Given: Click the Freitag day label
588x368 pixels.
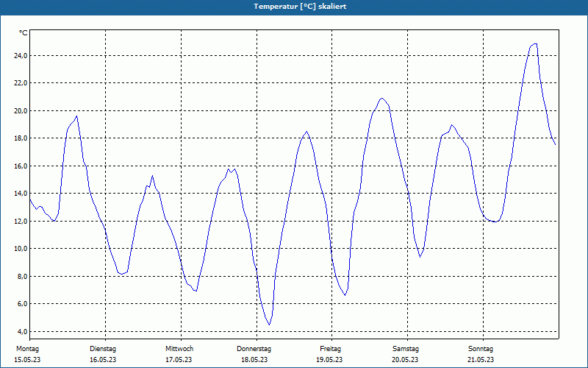Looking at the screenshot, I should pyautogui.click(x=330, y=349).
